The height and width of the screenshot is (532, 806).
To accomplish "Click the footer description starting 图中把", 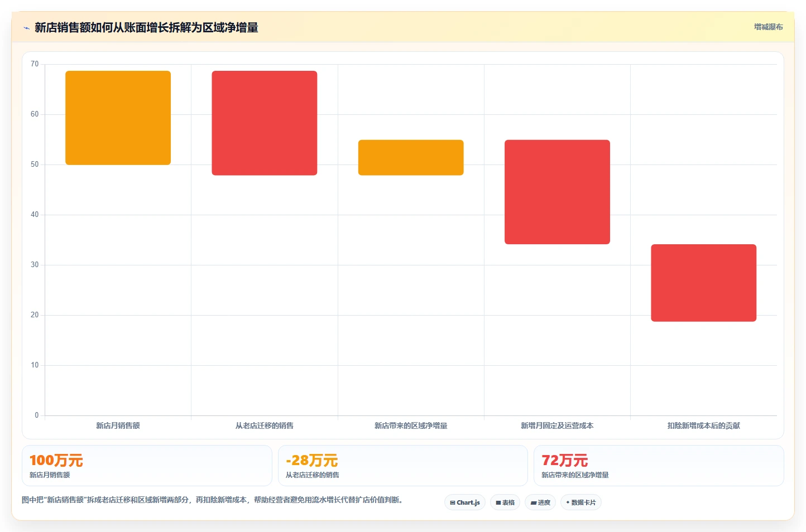I will click(x=212, y=500).
